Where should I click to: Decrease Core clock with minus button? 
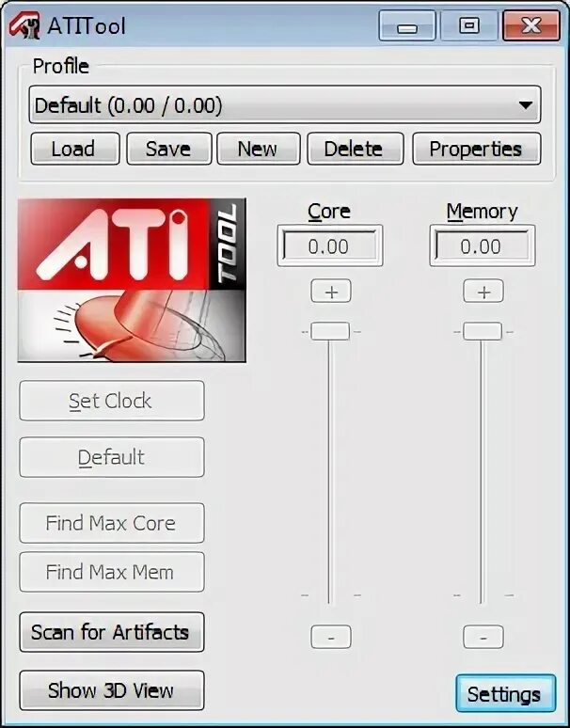click(x=330, y=637)
